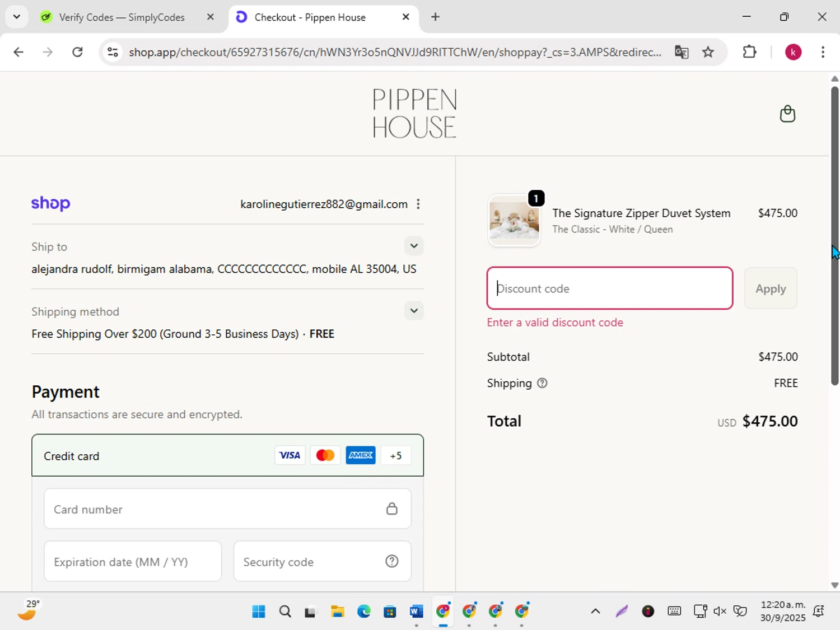Image resolution: width=840 pixels, height=630 pixels.
Task: Click the page vertical scrollbar thumb
Action: [834, 235]
